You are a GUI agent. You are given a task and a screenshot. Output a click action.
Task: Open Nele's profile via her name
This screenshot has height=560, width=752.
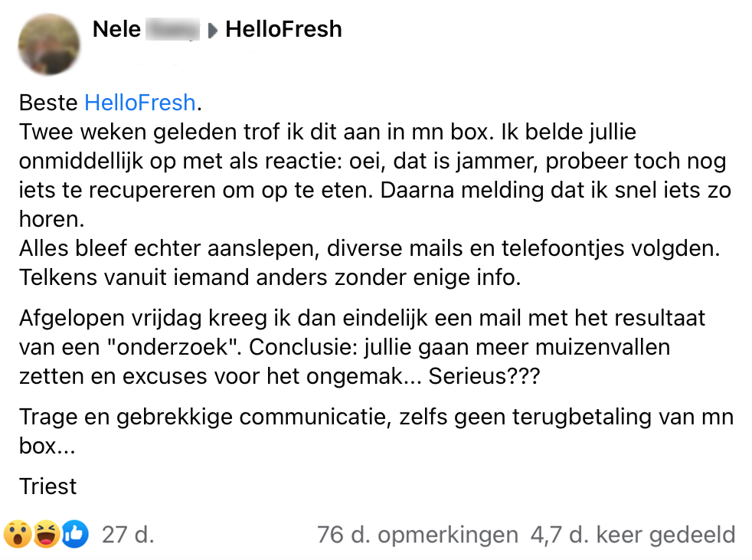point(117,30)
